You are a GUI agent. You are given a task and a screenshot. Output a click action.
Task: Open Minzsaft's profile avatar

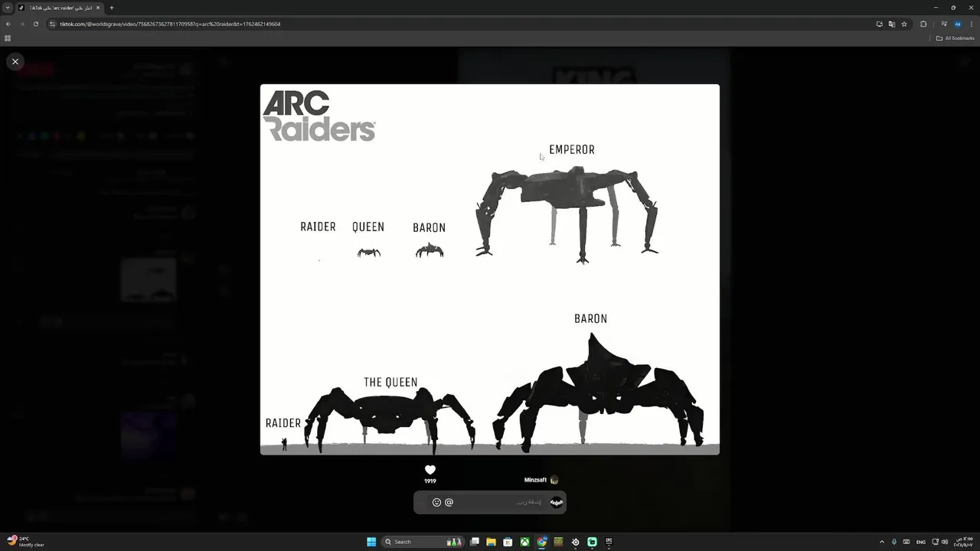[554, 480]
